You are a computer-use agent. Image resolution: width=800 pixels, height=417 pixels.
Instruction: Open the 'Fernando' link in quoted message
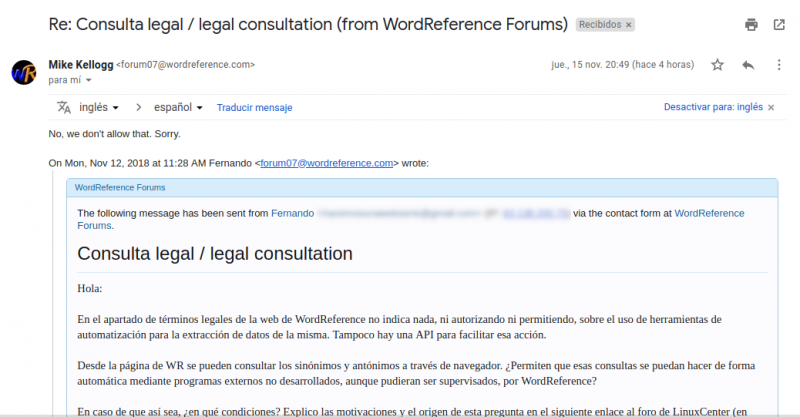[292, 213]
